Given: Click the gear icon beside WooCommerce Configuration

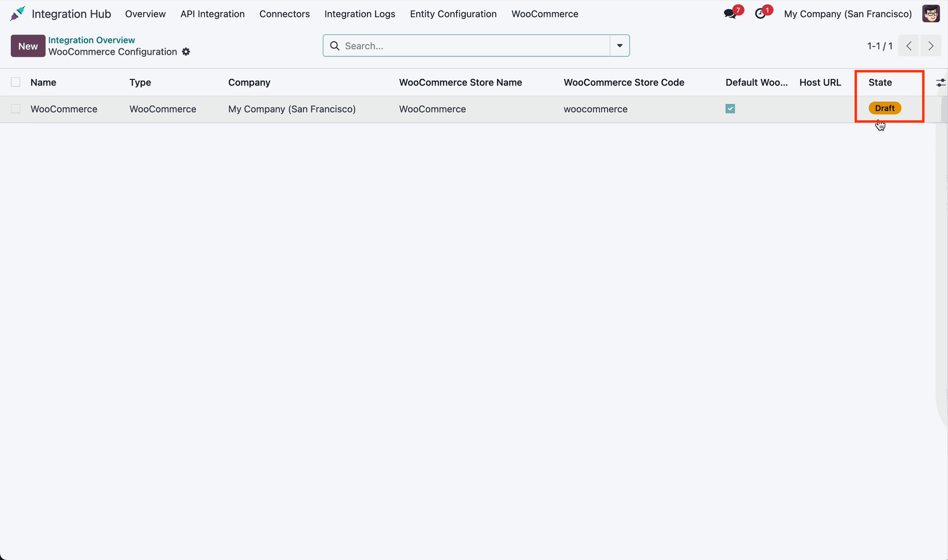Looking at the screenshot, I should pyautogui.click(x=186, y=52).
